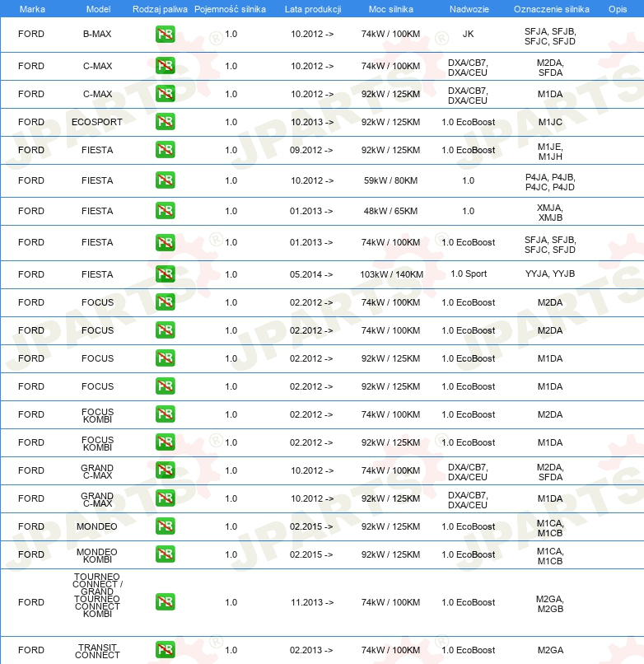Click the Marka column header
This screenshot has height=664, width=644.
tap(32, 9)
